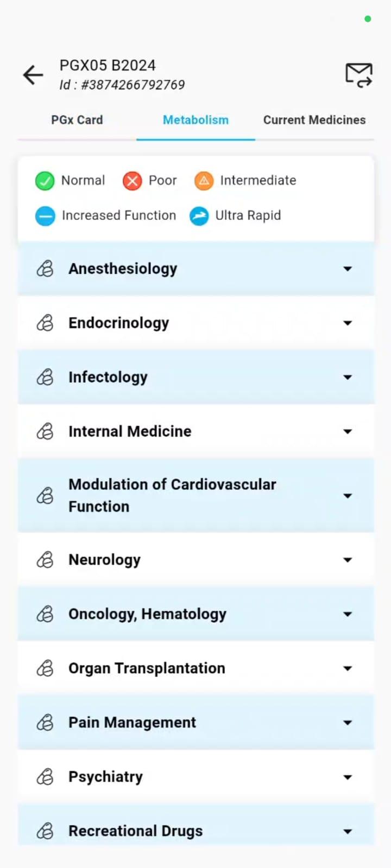Tap the orange Intermediate legend icon
This screenshot has width=391, height=868.
click(x=204, y=181)
